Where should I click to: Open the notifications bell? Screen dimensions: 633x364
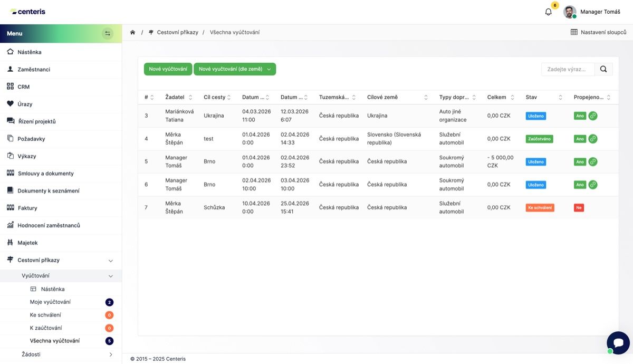point(548,12)
